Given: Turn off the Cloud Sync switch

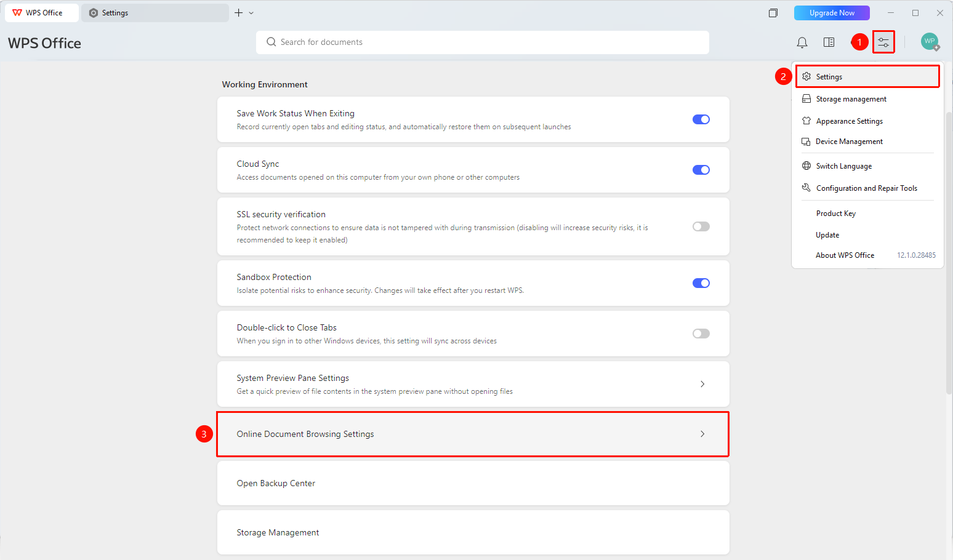Looking at the screenshot, I should 701,170.
